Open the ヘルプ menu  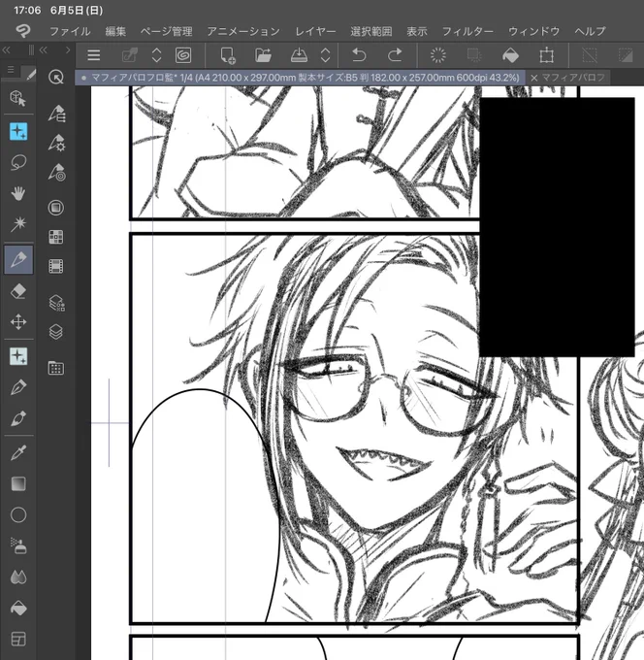tap(590, 31)
